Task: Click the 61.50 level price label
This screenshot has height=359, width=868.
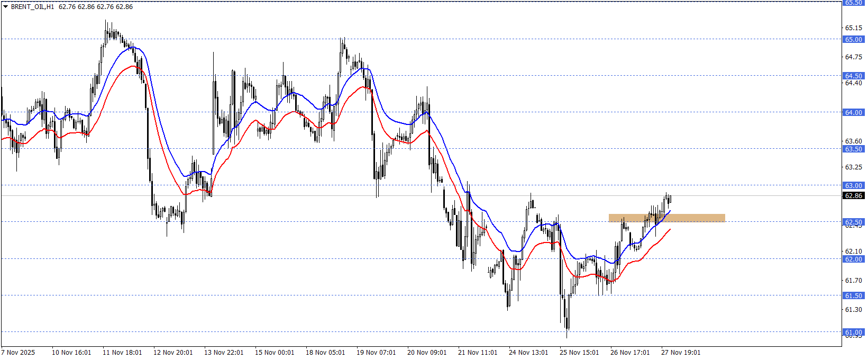Action: [853, 295]
